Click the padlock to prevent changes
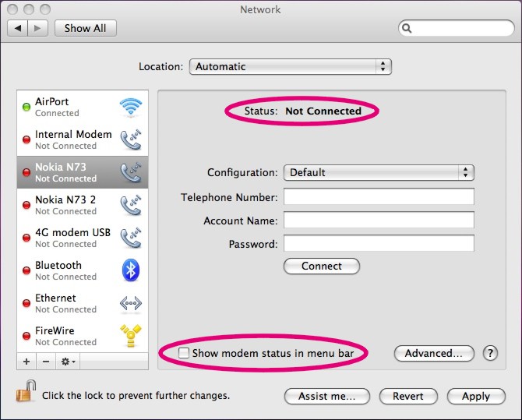This screenshot has width=522, height=420. click(x=26, y=391)
